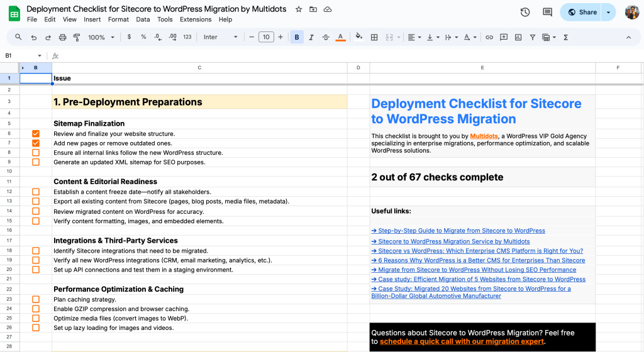Print the spreadsheet
The height and width of the screenshot is (352, 644).
(x=62, y=37)
